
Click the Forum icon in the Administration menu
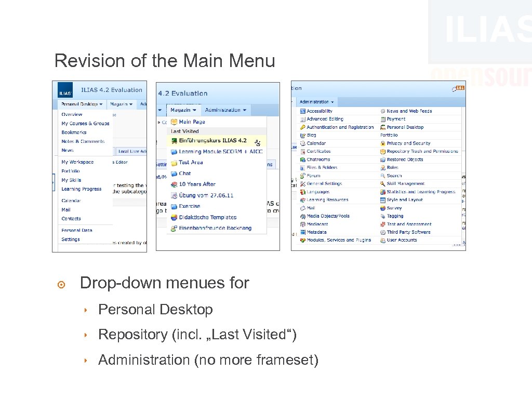click(x=303, y=176)
